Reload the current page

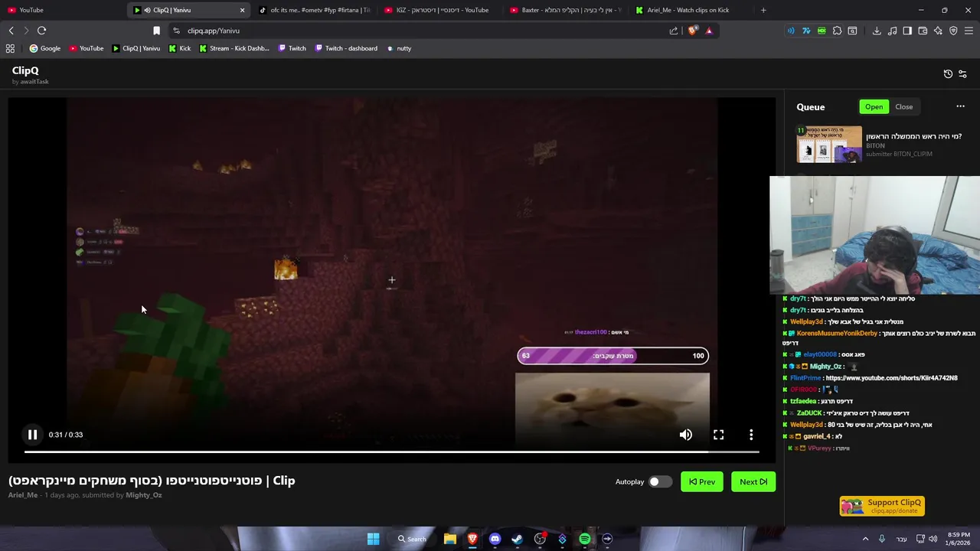41,31
